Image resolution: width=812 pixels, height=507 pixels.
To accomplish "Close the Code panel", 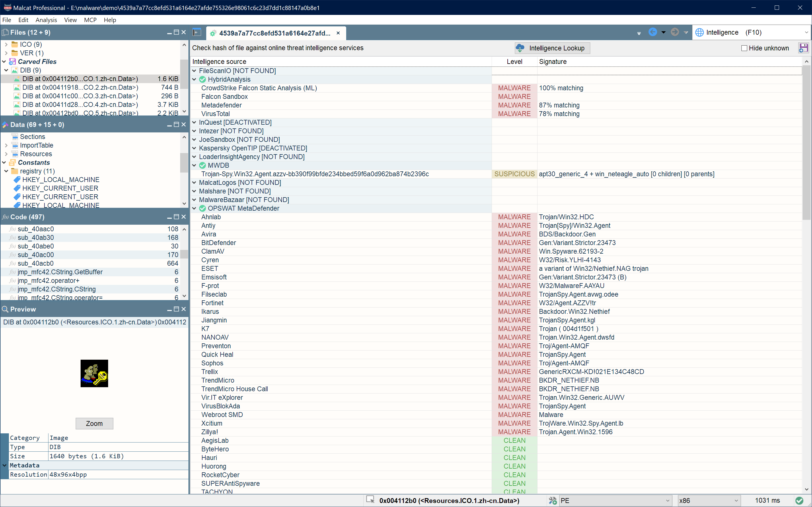I will pyautogui.click(x=184, y=217).
